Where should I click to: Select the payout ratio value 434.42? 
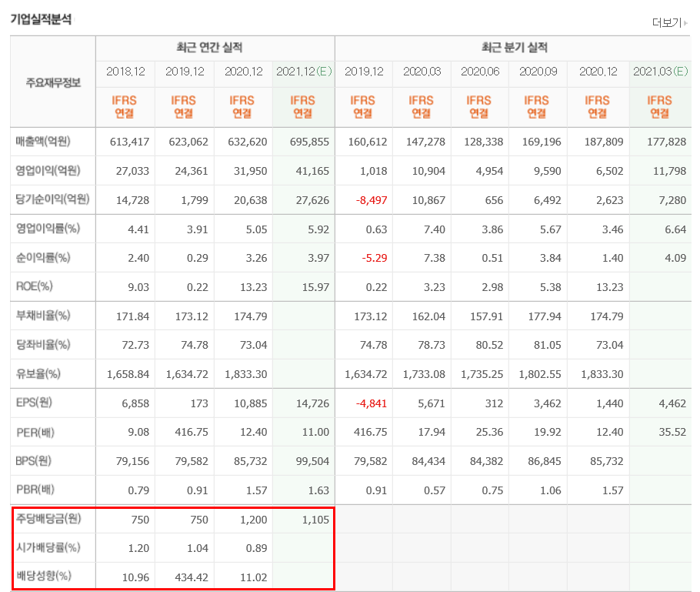pyautogui.click(x=192, y=577)
